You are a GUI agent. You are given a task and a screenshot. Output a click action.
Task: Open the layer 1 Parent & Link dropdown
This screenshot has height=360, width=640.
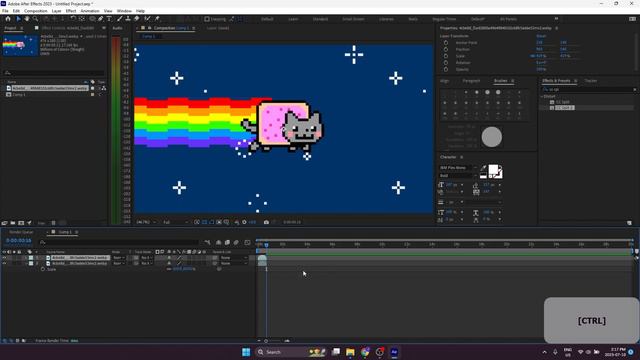[x=234, y=258]
